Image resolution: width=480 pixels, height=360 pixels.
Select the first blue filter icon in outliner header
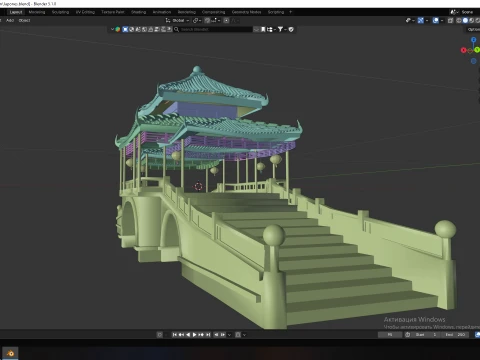[125, 29]
